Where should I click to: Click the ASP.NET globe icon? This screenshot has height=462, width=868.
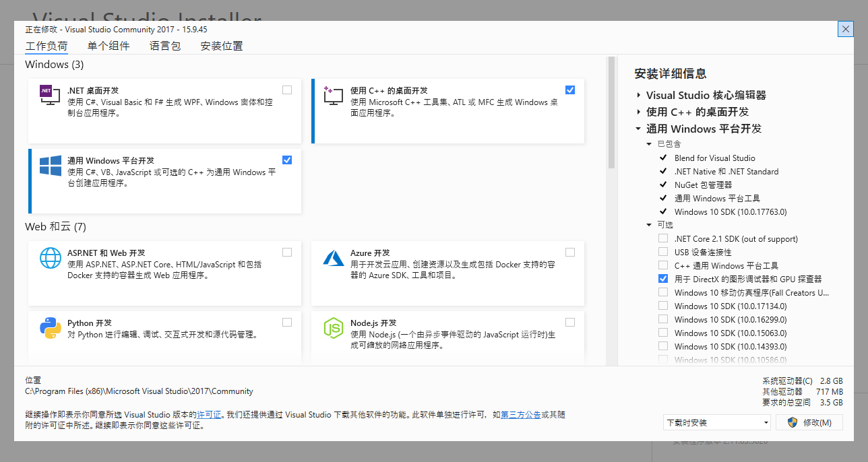[51, 258]
